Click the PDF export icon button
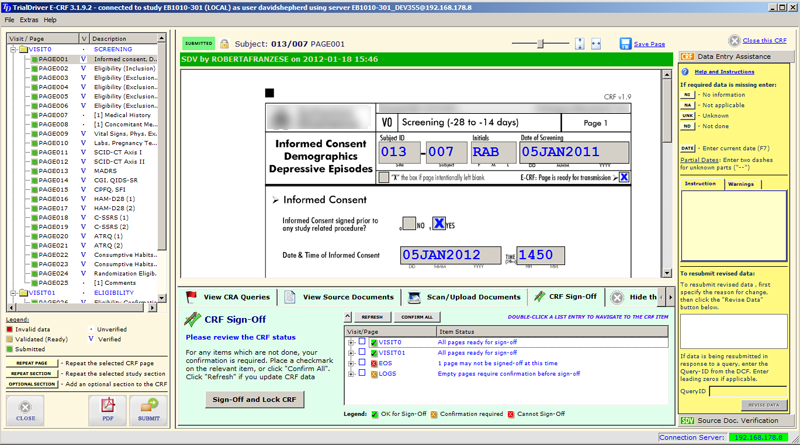This screenshot has height=445, width=800. pos(107,409)
